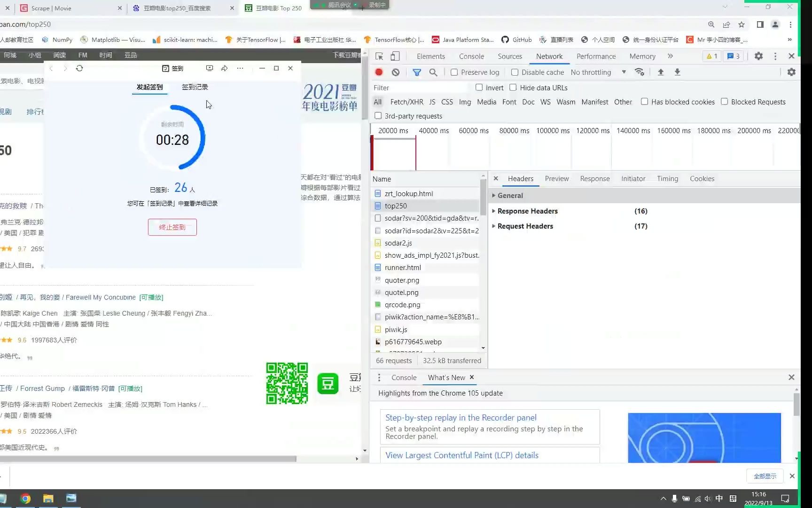
Task: Clear the network log
Action: pyautogui.click(x=396, y=72)
